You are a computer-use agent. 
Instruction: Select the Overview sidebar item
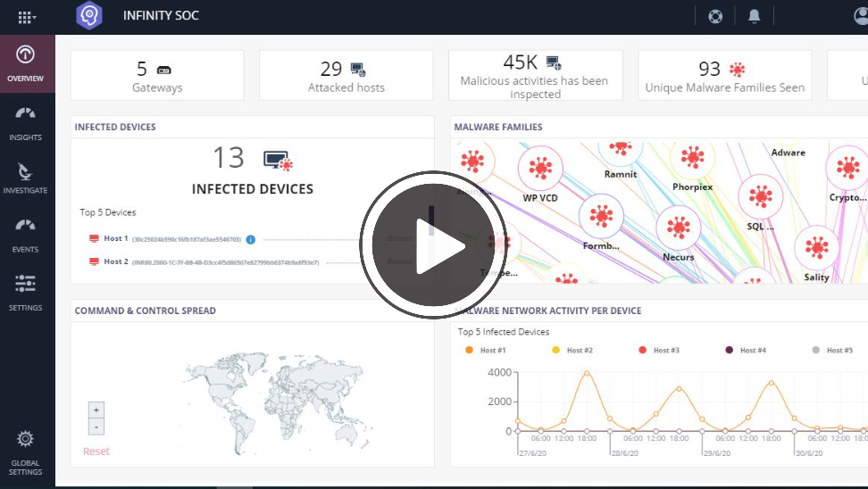[26, 63]
